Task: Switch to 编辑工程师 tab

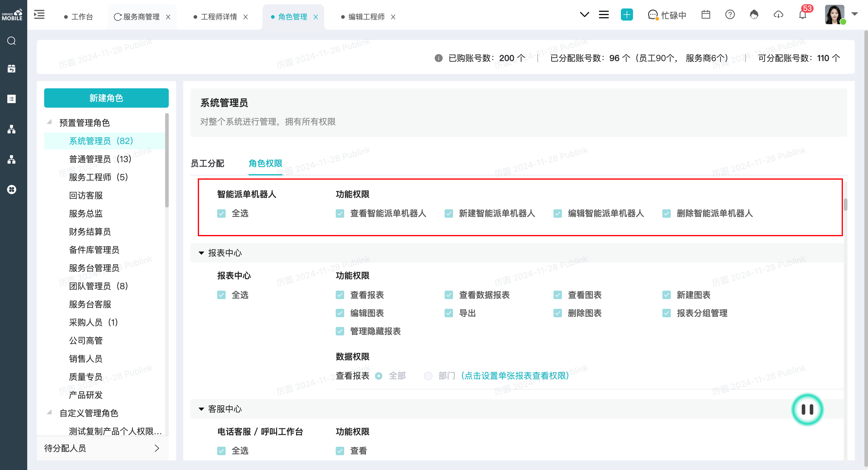Action: pyautogui.click(x=363, y=17)
